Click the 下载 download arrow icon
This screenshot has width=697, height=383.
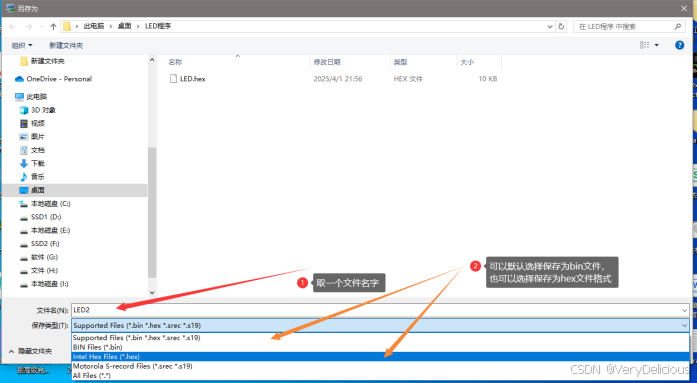coord(24,164)
